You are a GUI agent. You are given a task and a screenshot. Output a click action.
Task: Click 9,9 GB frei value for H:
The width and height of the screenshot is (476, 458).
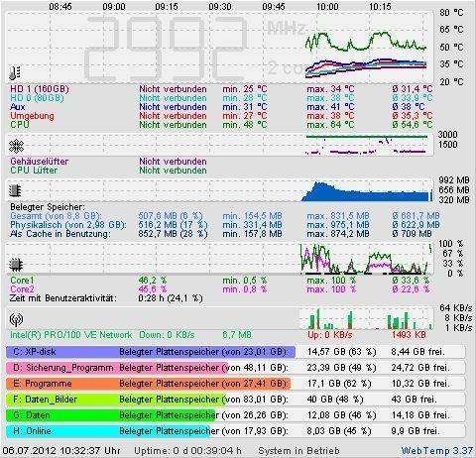(x=416, y=431)
